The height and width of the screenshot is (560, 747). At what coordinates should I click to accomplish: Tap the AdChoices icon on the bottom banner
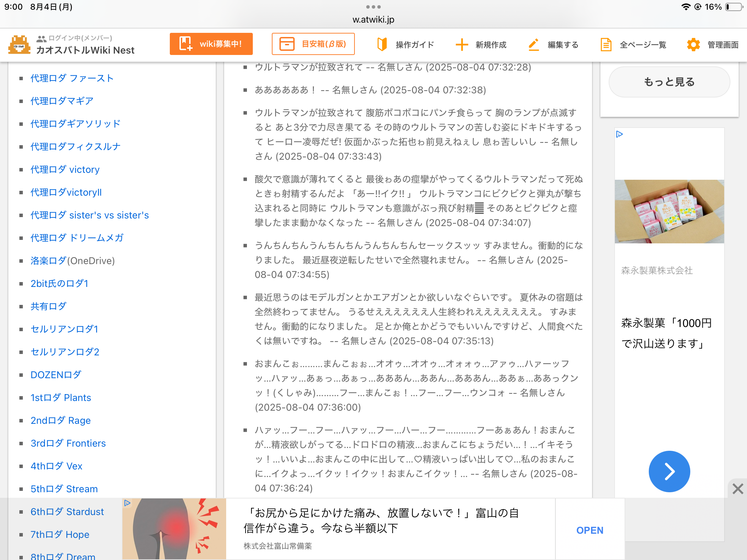point(127,503)
